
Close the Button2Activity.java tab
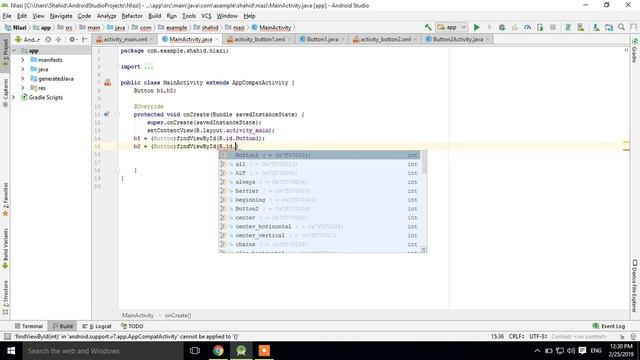pos(487,39)
